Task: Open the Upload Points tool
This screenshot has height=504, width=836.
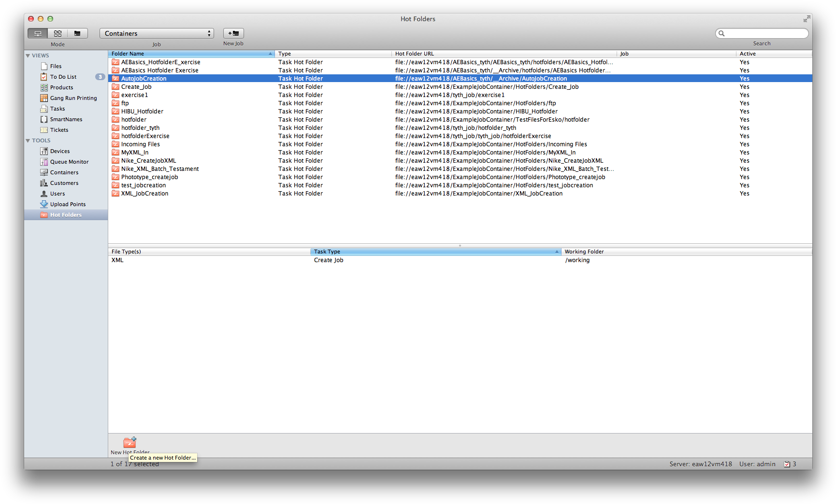Action: [68, 204]
